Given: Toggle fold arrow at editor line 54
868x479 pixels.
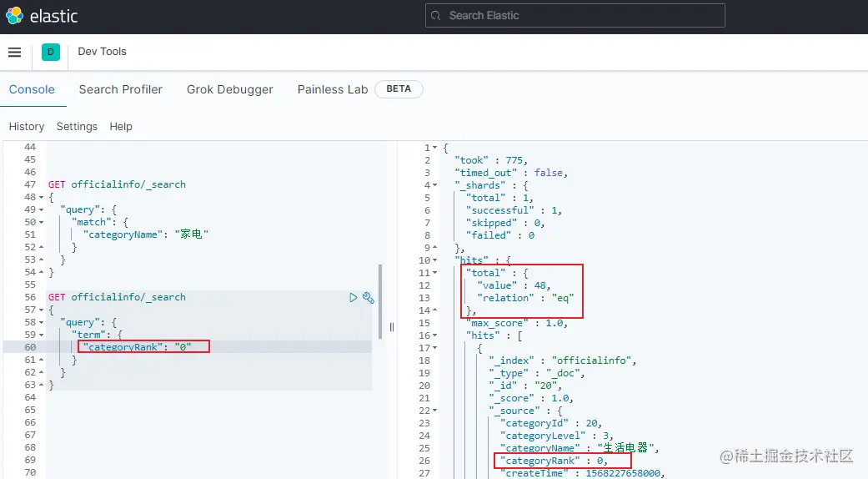Looking at the screenshot, I should click(x=41, y=272).
